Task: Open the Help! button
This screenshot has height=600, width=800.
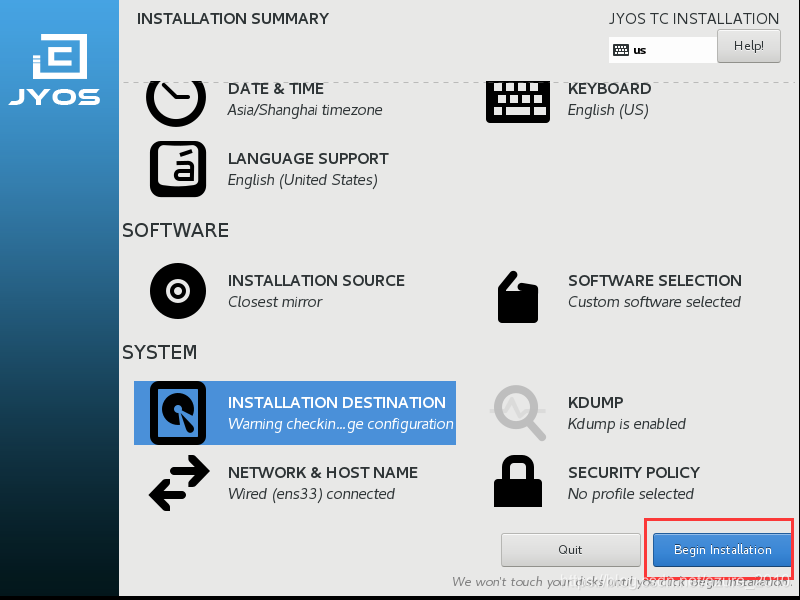Action: [748, 46]
